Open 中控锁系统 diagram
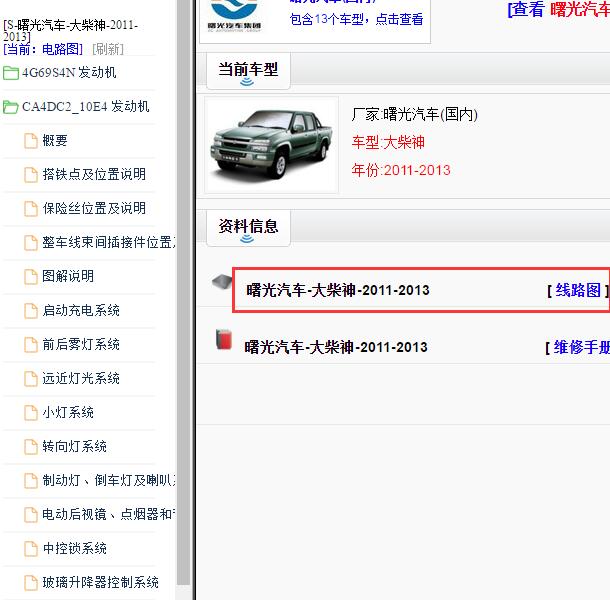The height and width of the screenshot is (600, 610). coord(74,548)
